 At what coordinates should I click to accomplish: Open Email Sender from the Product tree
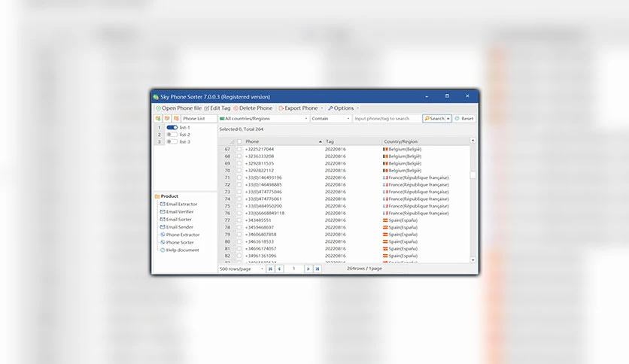[177, 227]
